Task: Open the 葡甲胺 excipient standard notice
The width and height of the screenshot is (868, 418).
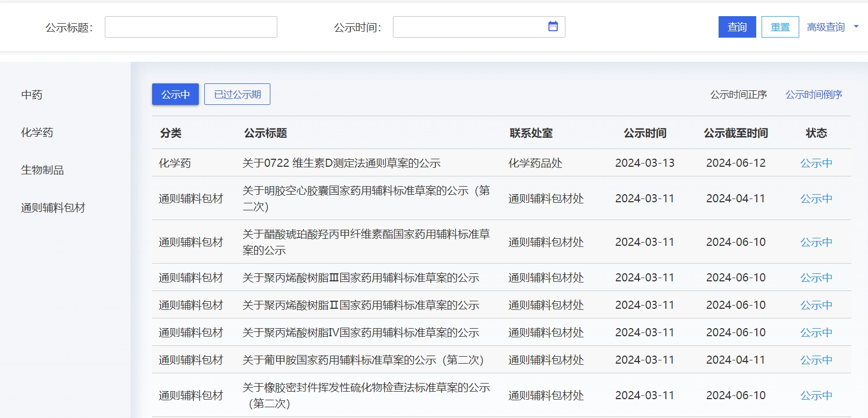Action: 363,360
